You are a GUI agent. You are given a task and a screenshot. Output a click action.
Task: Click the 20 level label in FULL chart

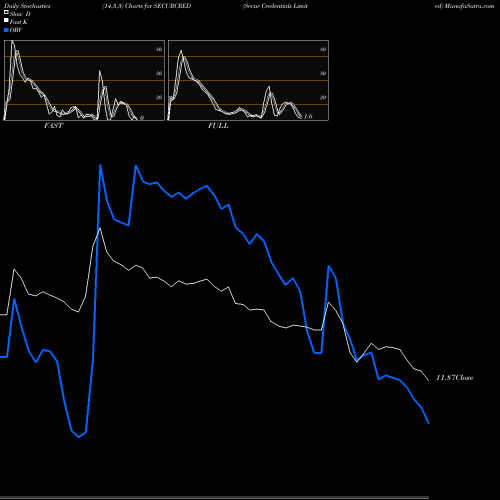323,97
